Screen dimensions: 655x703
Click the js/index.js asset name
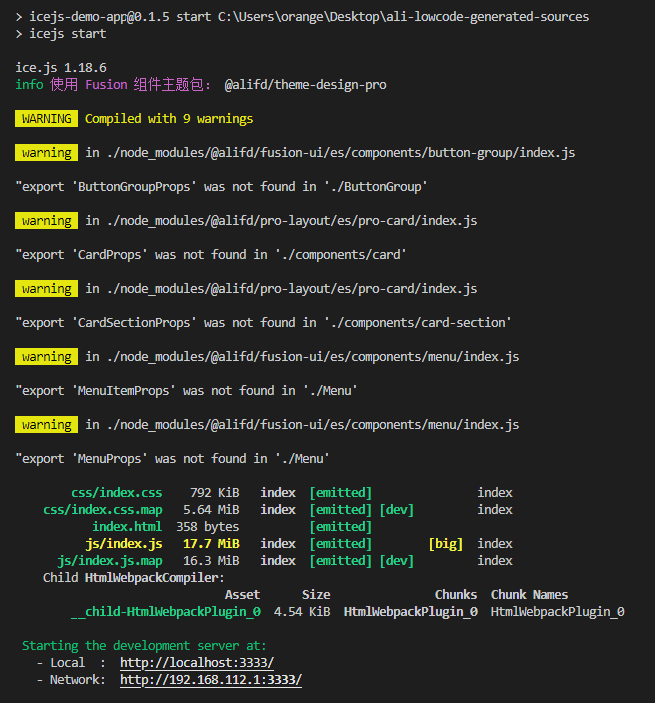124,544
